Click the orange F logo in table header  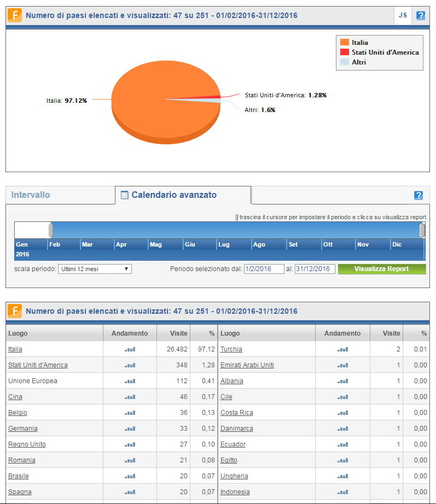pos(15,311)
